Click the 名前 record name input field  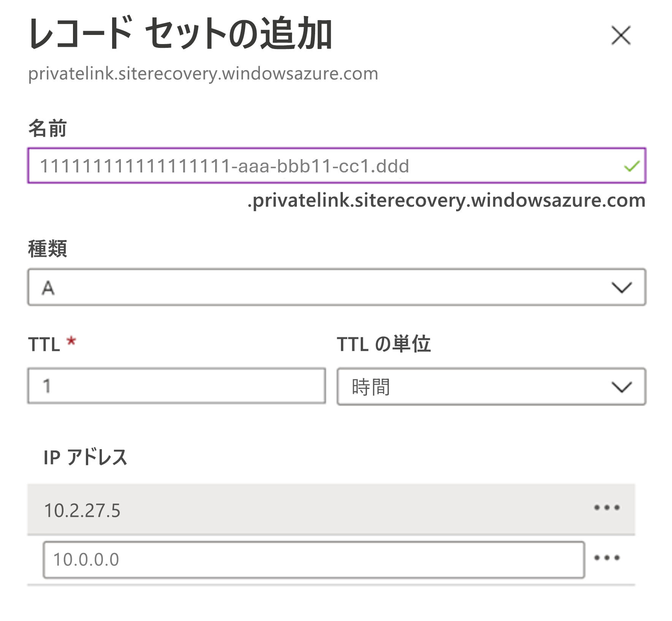[336, 166]
